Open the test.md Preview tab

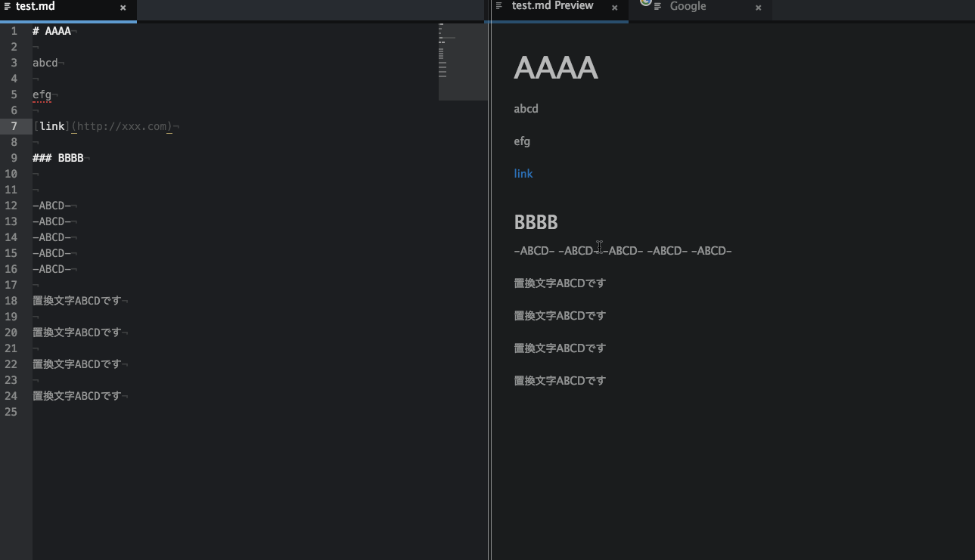pos(552,7)
